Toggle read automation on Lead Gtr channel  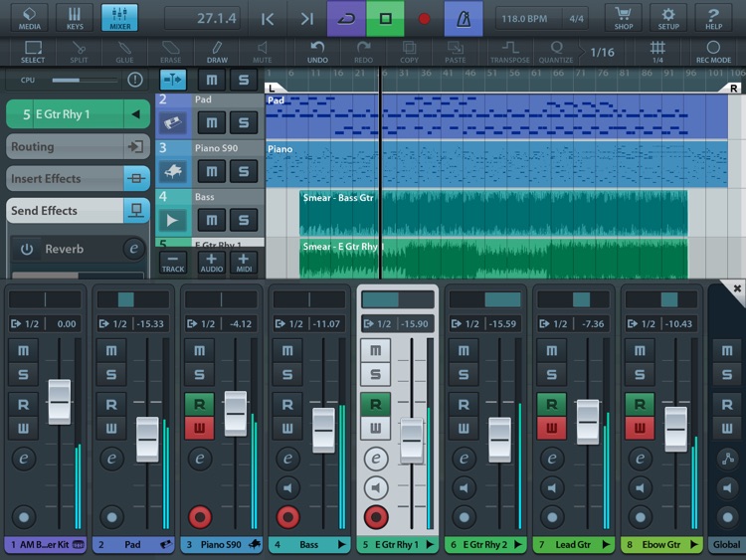pos(552,405)
